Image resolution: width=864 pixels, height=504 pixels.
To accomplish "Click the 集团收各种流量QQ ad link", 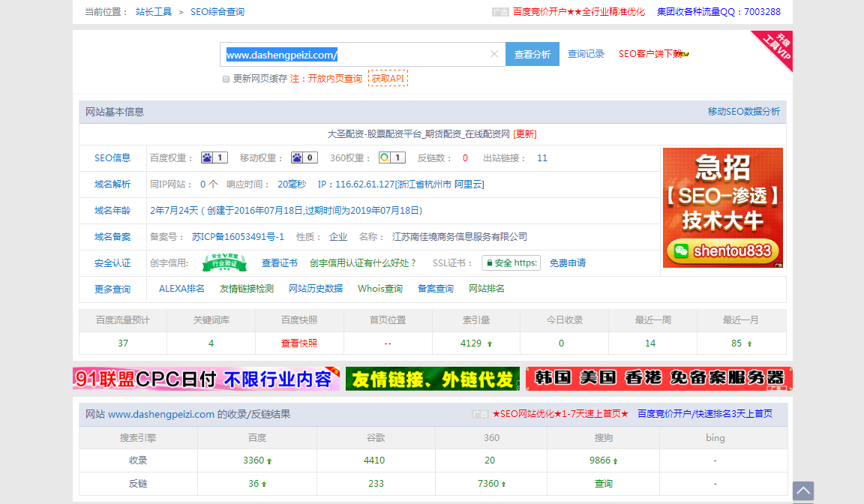I will pyautogui.click(x=718, y=11).
